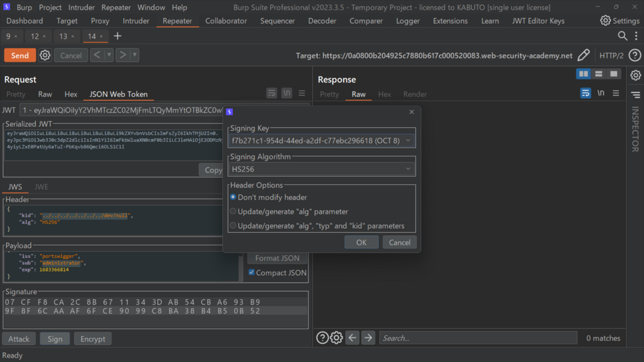Viewport: 644px width, 362px height.
Task: Go back to previous request in history
Action: 97,55
